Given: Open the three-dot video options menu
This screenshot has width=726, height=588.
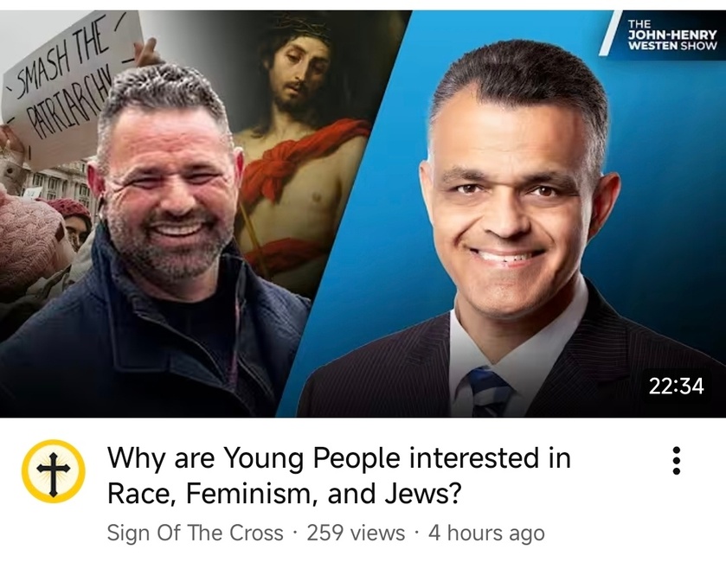Looking at the screenshot, I should [677, 460].
